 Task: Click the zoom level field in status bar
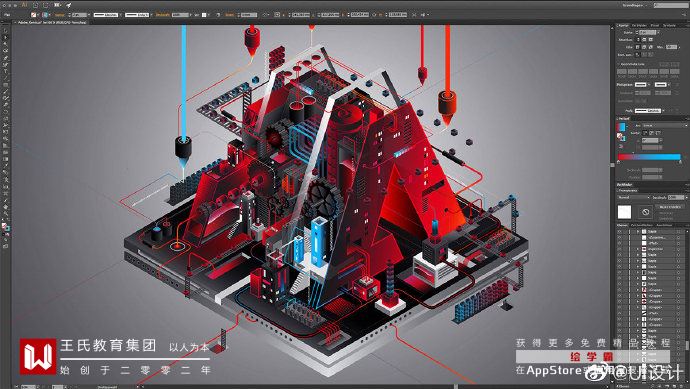[x=29, y=387]
